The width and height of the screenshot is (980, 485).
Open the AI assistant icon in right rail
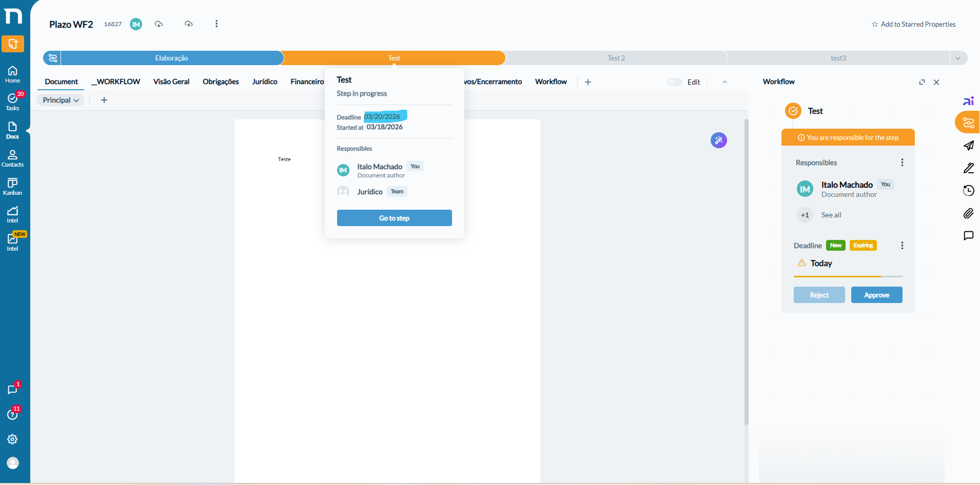click(969, 100)
